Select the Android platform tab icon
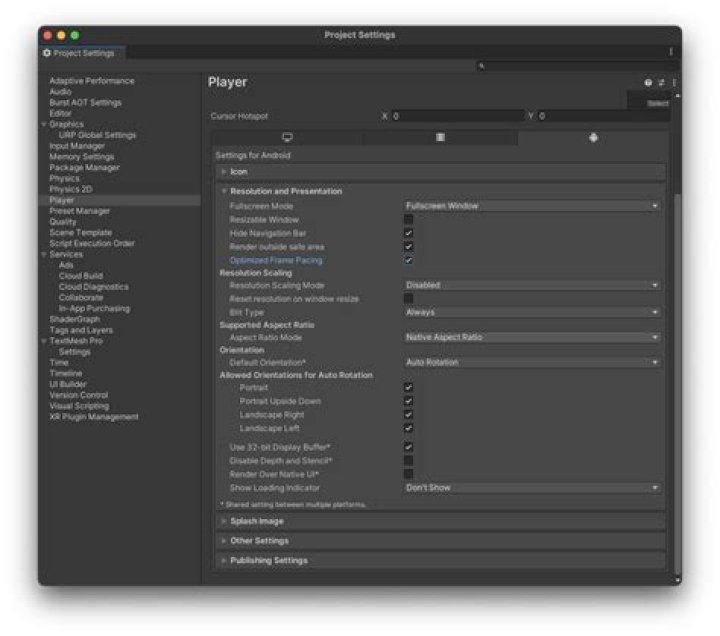The width and height of the screenshot is (720, 636). coord(593,137)
